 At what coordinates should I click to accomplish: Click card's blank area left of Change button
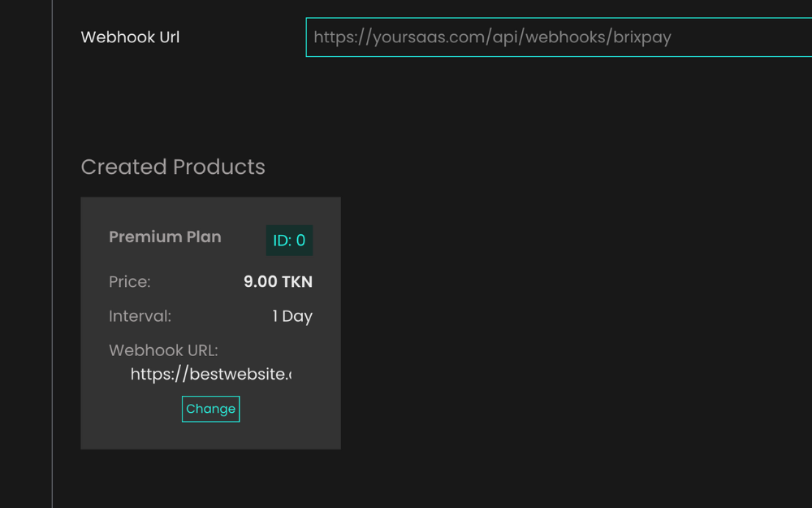(130, 409)
